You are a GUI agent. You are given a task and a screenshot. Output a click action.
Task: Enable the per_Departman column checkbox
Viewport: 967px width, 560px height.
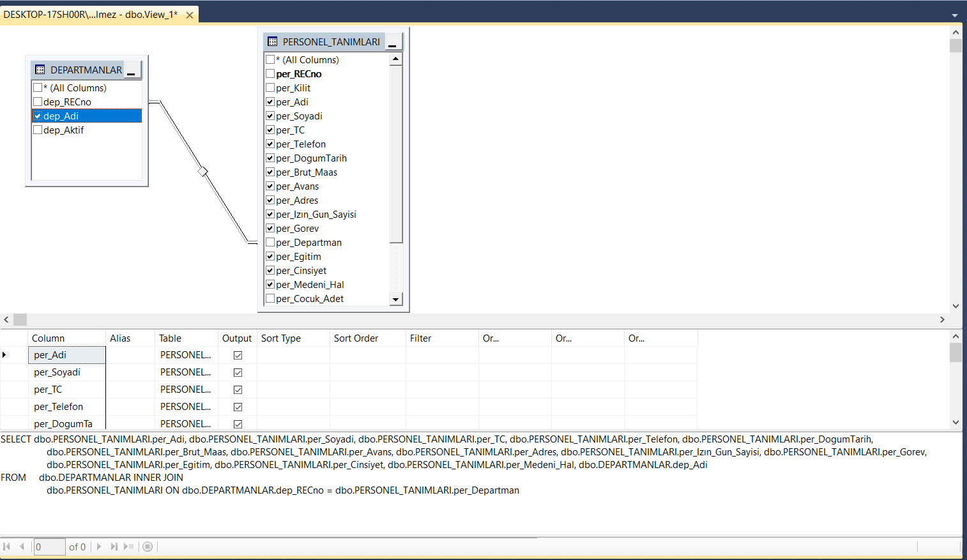(270, 242)
